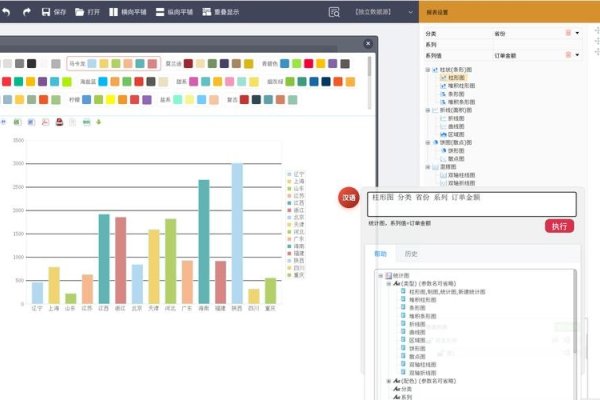Click the palette panel vertical scrollbar
The height and width of the screenshot is (400, 600).
pyautogui.click(x=369, y=67)
